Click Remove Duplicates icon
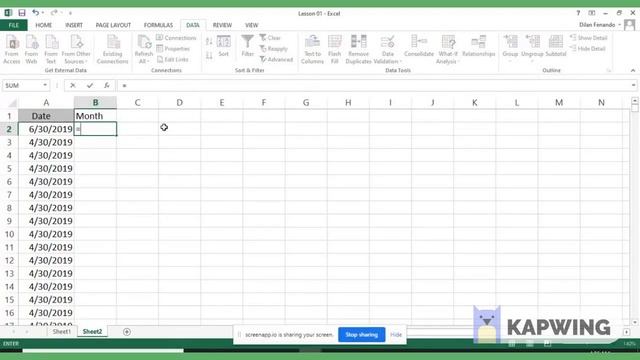This screenshot has width=640, height=360. [358, 49]
